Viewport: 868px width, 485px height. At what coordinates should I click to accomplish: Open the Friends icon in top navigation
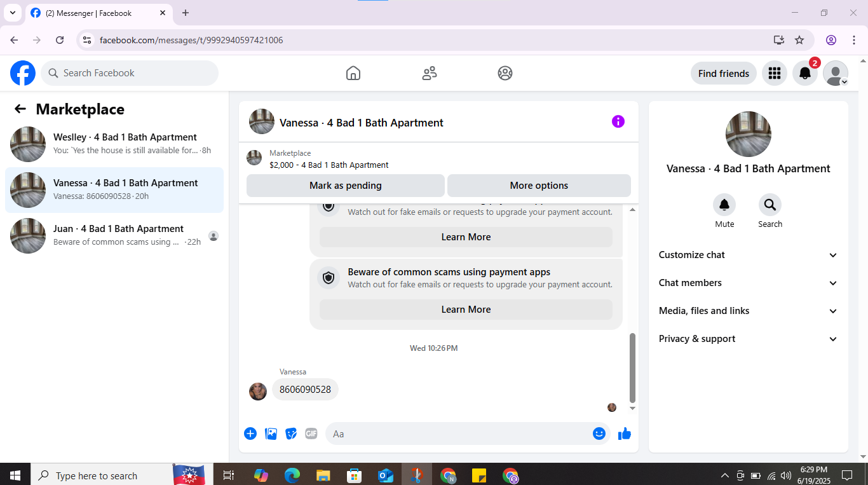pyautogui.click(x=430, y=73)
